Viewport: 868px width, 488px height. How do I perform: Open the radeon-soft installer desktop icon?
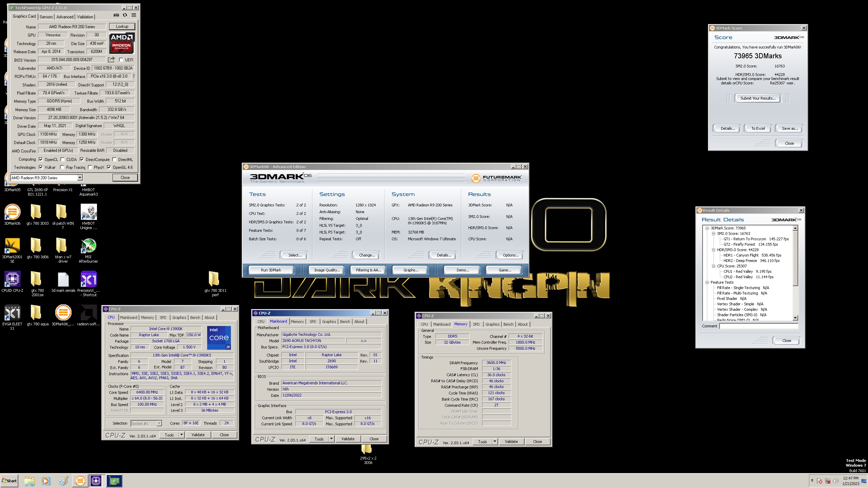point(88,315)
